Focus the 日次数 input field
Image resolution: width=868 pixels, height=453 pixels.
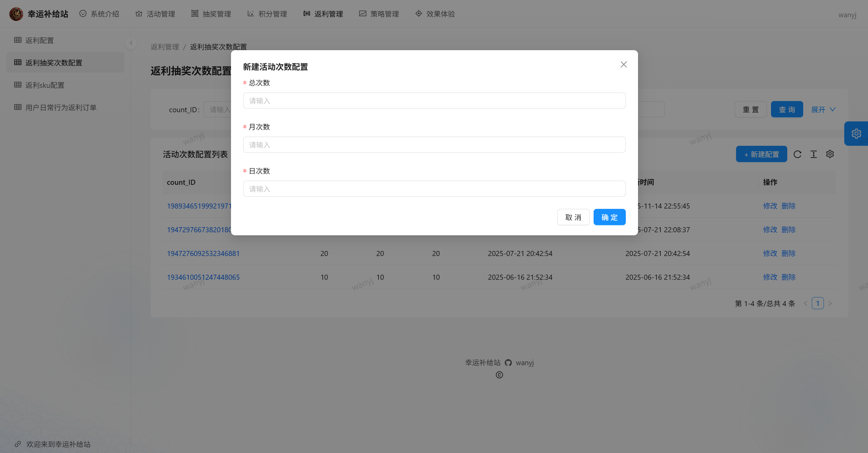434,189
